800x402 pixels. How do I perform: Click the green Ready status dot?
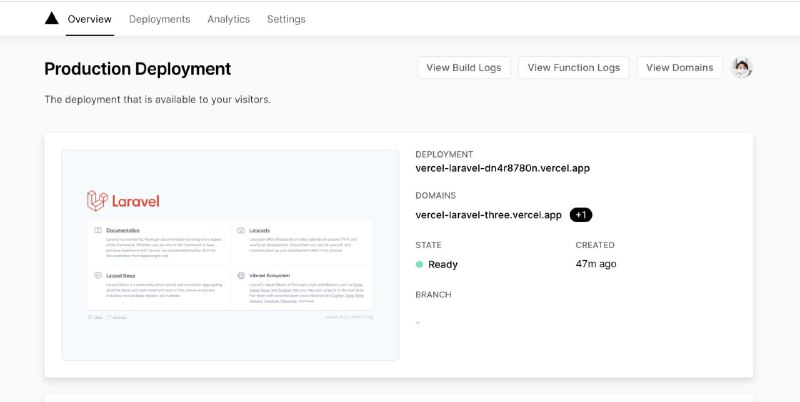pyautogui.click(x=419, y=264)
